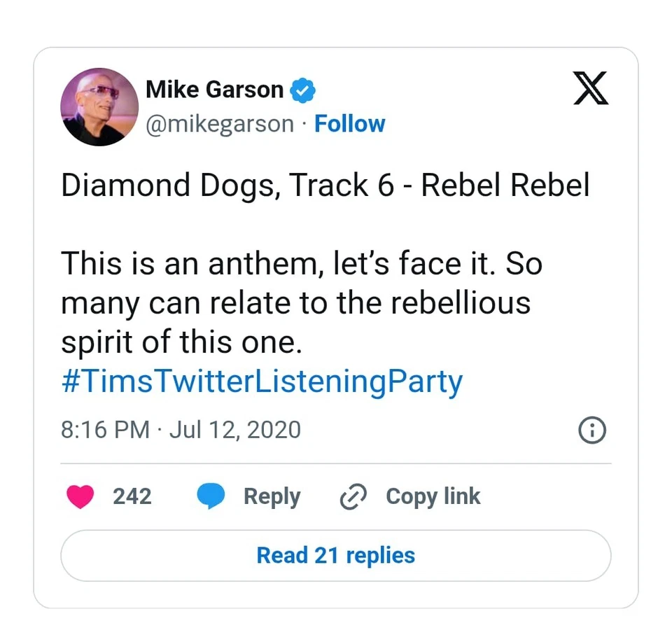This screenshot has height=644, width=672.
Task: Click the X logo
Action: click(591, 90)
